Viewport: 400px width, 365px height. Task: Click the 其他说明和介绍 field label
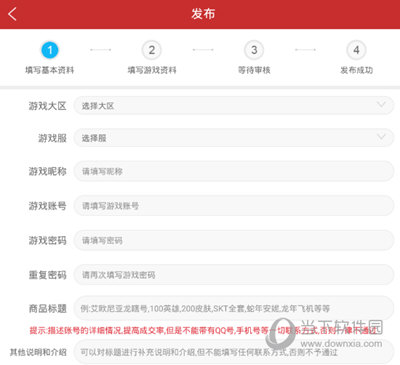coord(38,352)
